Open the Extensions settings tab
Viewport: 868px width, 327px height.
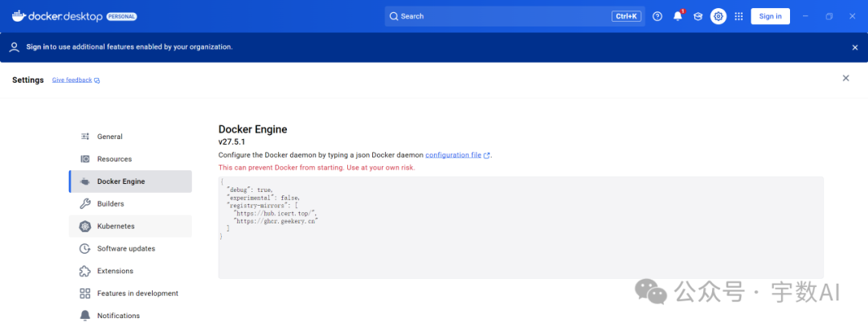(x=130, y=271)
